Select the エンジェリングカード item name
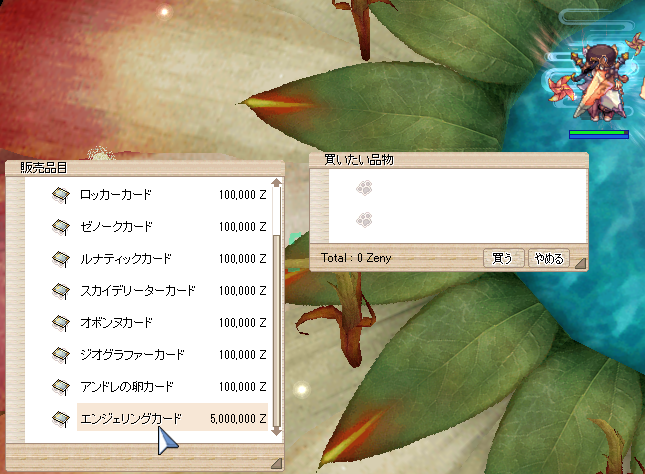 click(131, 419)
